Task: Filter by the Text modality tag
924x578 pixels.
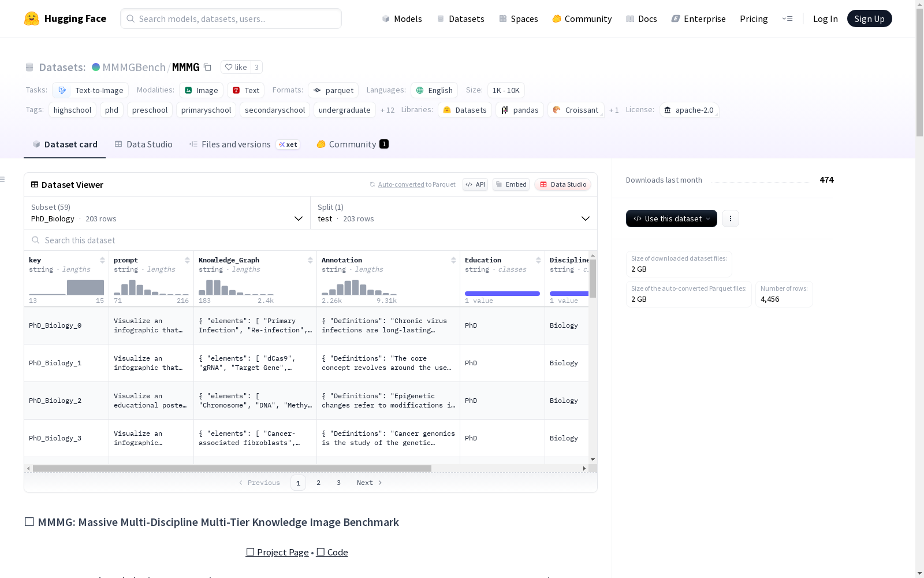Action: click(x=246, y=90)
